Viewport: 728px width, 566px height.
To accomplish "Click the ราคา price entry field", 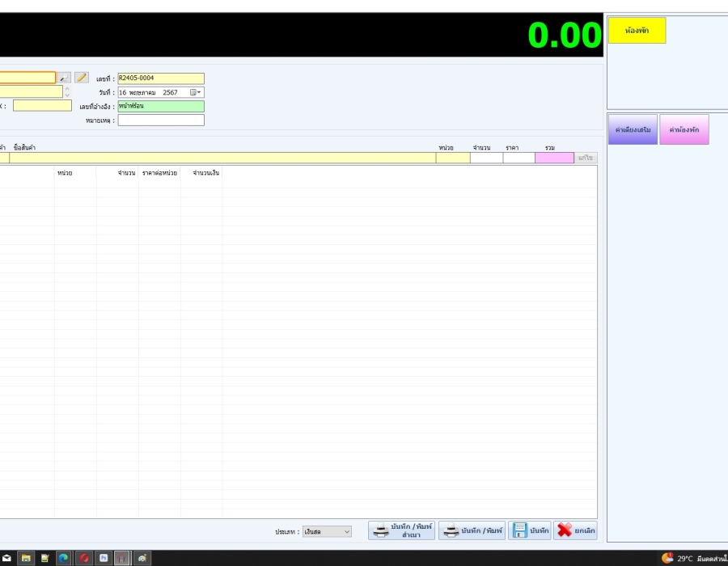I will click(x=519, y=158).
